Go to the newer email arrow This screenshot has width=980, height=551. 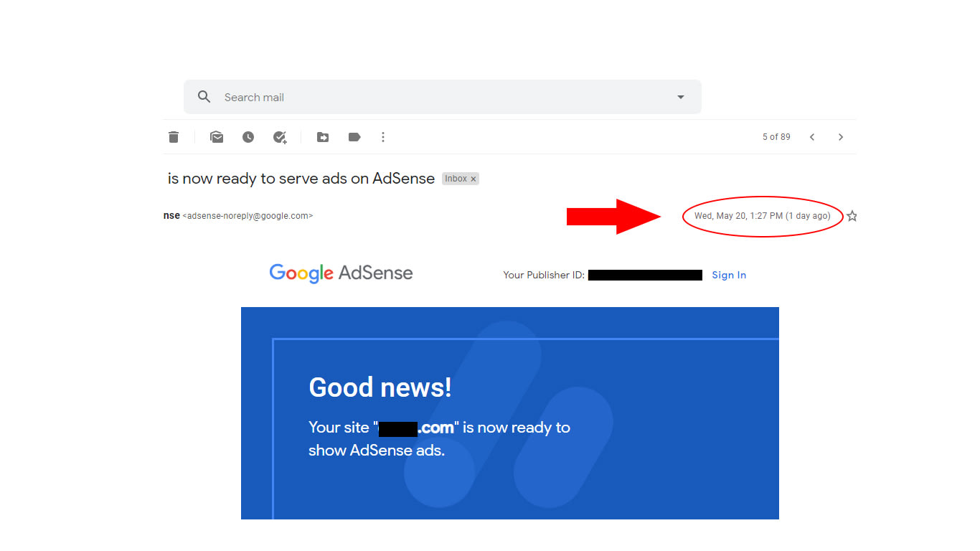812,137
